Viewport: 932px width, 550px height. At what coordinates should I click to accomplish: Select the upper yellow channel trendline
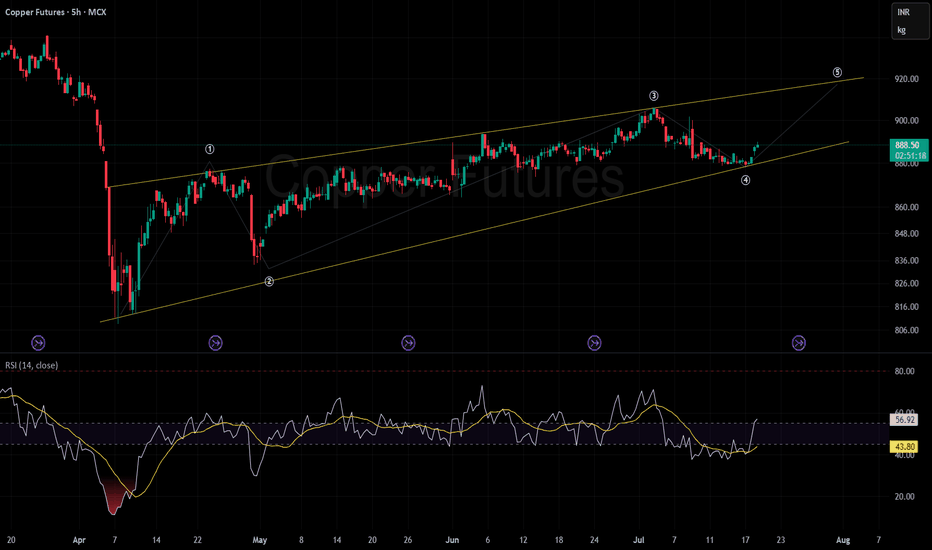pos(486,133)
